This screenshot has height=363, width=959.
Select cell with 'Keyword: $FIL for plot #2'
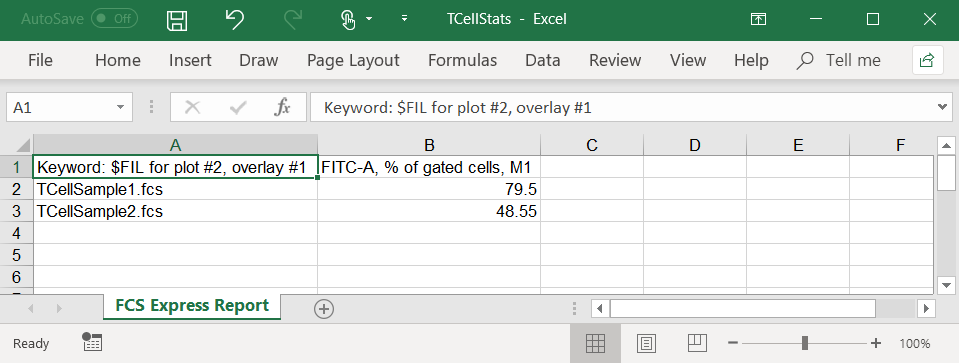[x=176, y=167]
